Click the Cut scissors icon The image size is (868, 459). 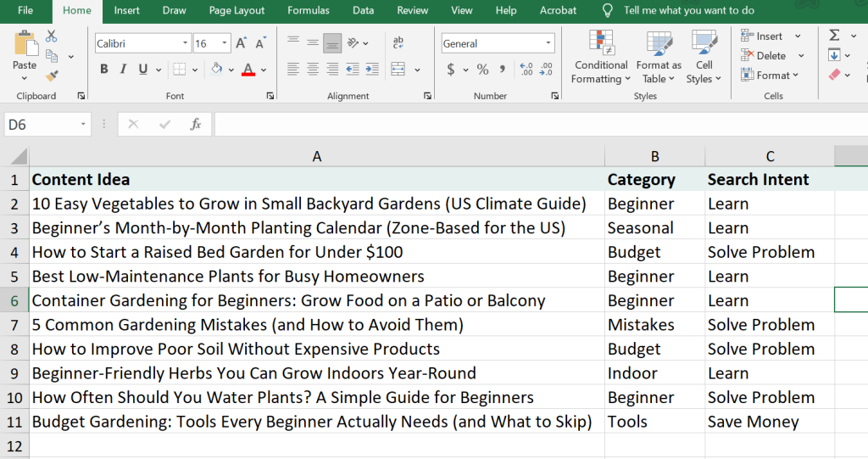[x=52, y=36]
